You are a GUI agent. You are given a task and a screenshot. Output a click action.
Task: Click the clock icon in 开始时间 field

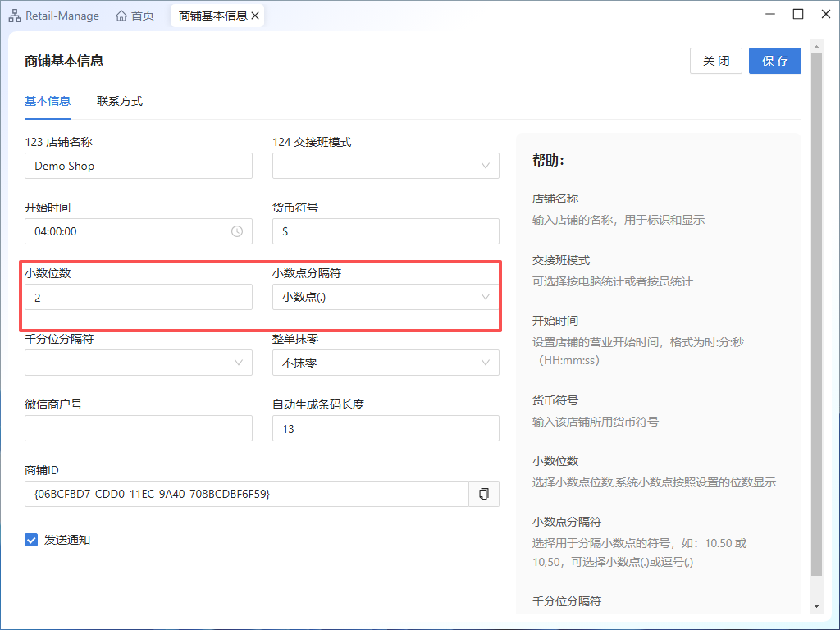pos(237,231)
